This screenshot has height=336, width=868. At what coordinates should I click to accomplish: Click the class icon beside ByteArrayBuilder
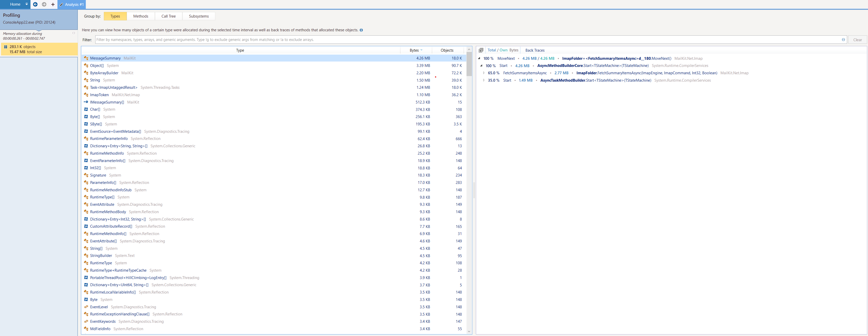[86, 73]
